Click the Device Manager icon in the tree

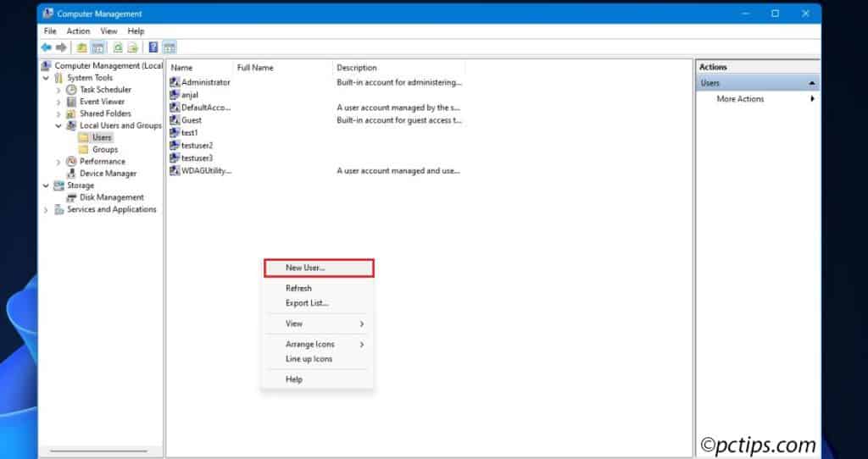71,174
